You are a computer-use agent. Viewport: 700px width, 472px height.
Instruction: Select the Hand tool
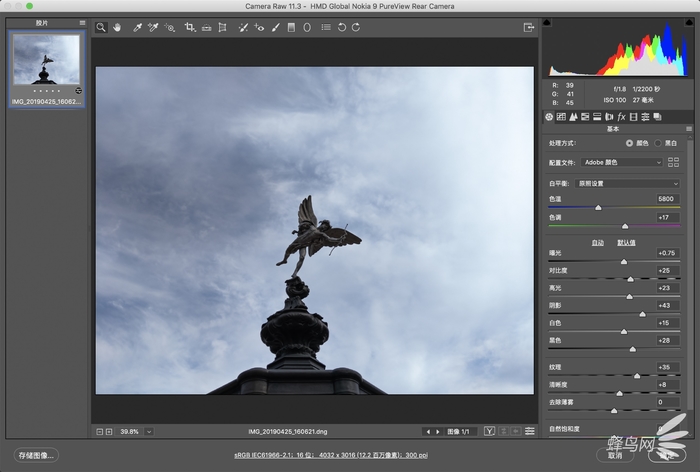click(x=117, y=28)
